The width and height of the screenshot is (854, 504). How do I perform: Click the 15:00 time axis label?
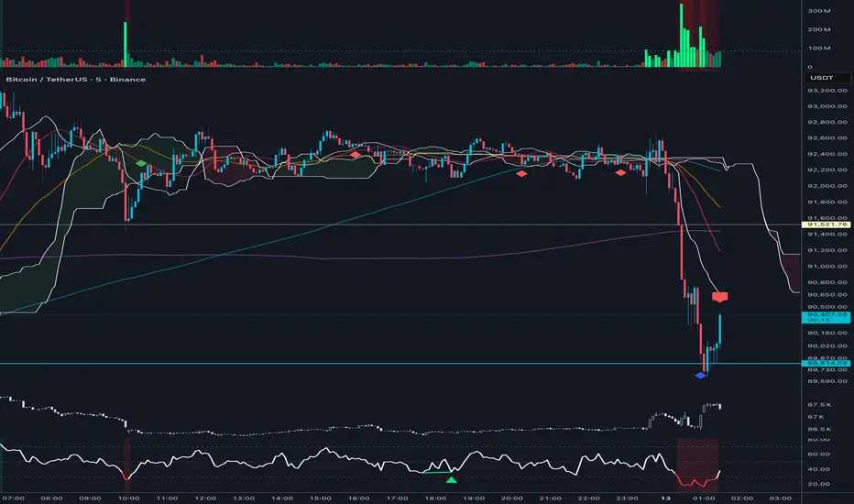click(321, 498)
